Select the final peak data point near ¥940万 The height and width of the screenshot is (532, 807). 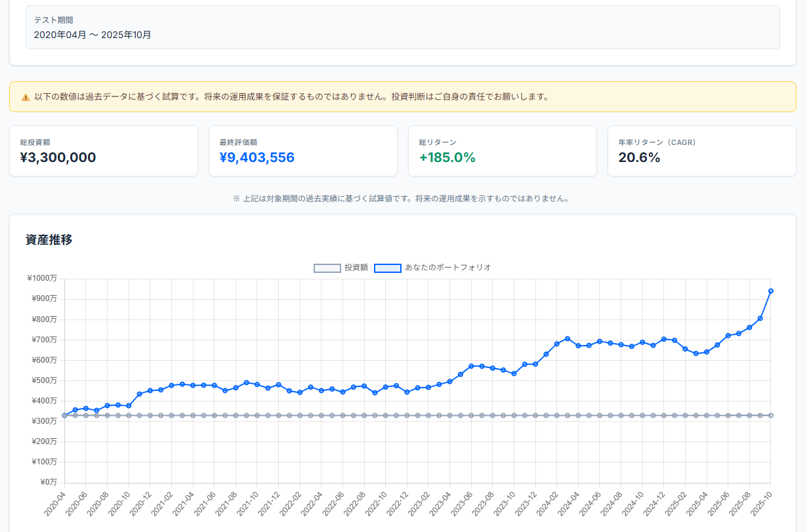click(x=771, y=289)
